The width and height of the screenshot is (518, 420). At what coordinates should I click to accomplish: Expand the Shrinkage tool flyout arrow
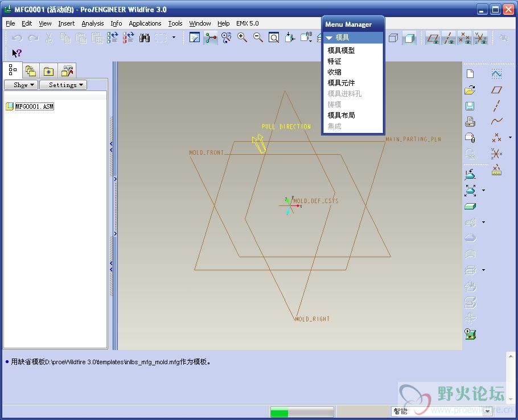484,191
